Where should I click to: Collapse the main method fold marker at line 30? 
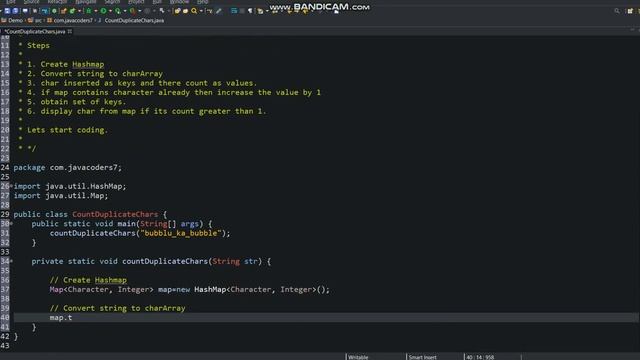[11, 224]
